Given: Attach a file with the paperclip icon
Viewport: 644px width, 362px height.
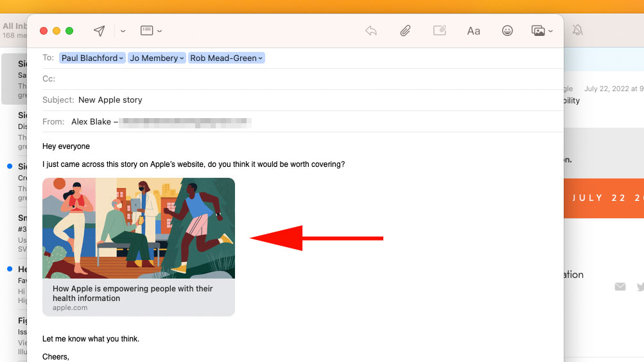Looking at the screenshot, I should pyautogui.click(x=405, y=31).
